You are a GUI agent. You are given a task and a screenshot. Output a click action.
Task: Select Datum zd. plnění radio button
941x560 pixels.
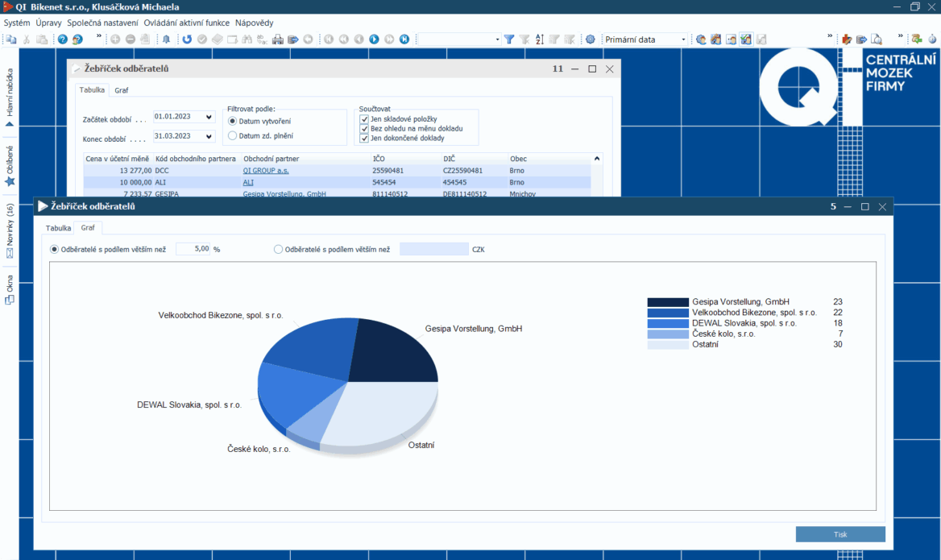pyautogui.click(x=233, y=136)
